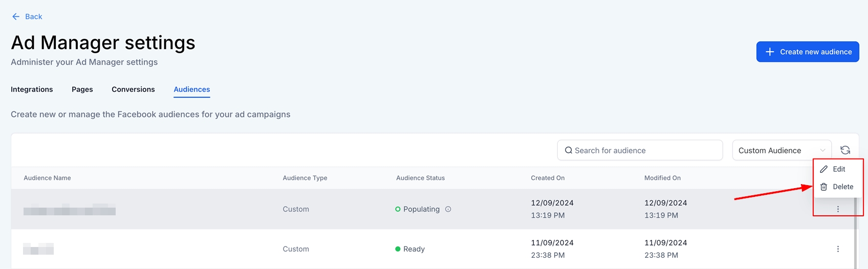Go to the Conversions tab

pyautogui.click(x=133, y=89)
